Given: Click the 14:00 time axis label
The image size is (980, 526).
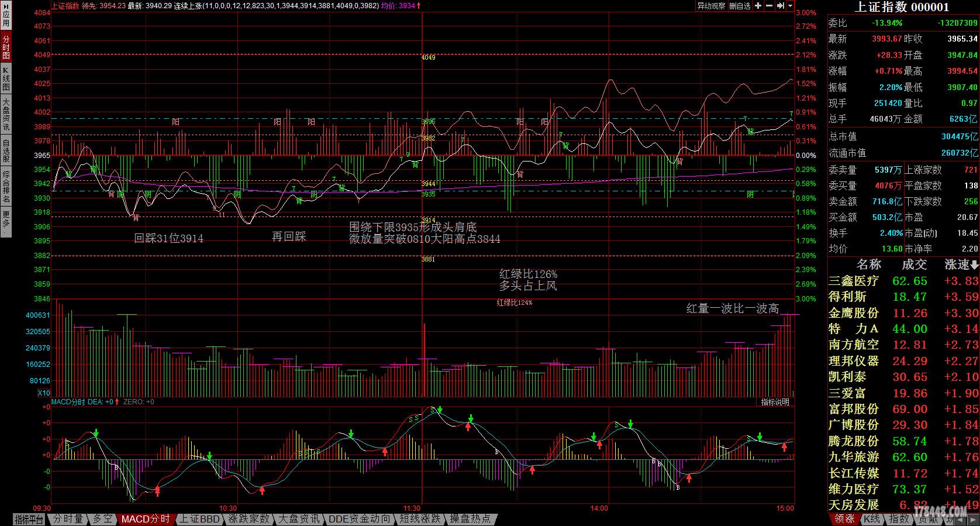Looking at the screenshot, I should point(599,508).
